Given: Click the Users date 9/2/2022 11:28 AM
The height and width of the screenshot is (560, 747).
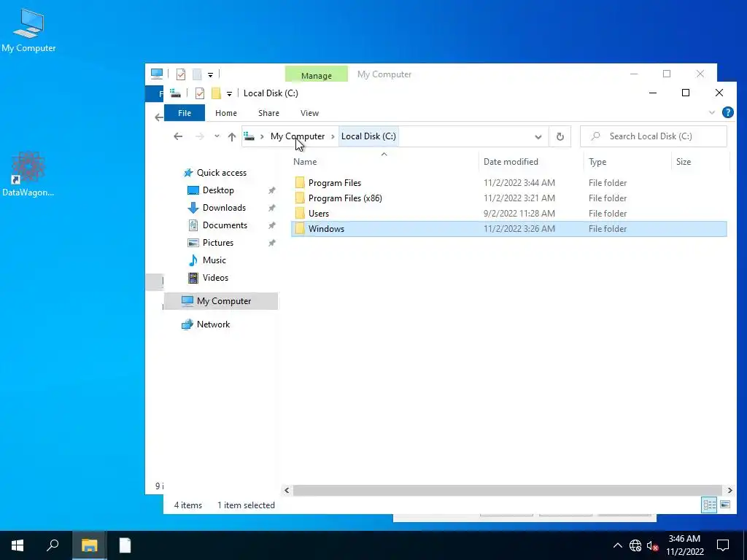Looking at the screenshot, I should click(519, 214).
